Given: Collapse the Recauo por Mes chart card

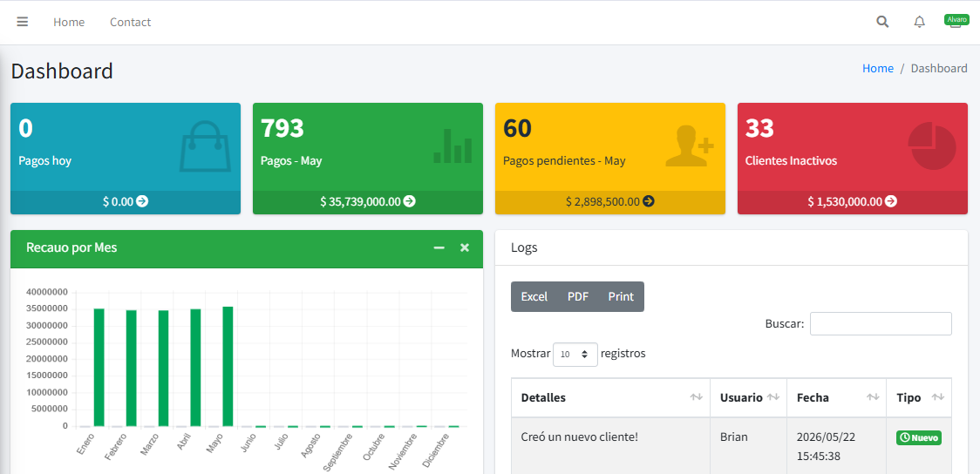Looking at the screenshot, I should (x=439, y=248).
